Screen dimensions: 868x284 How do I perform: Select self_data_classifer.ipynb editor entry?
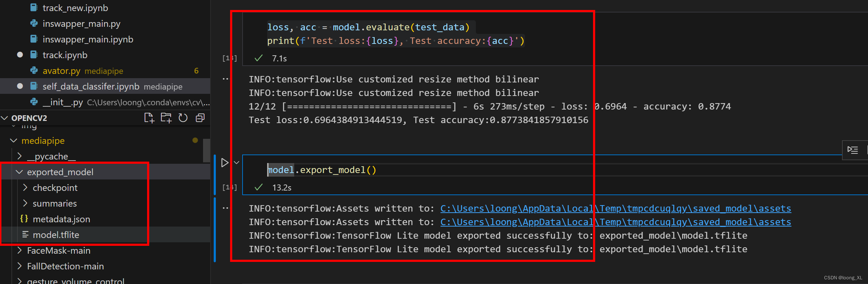[105, 86]
